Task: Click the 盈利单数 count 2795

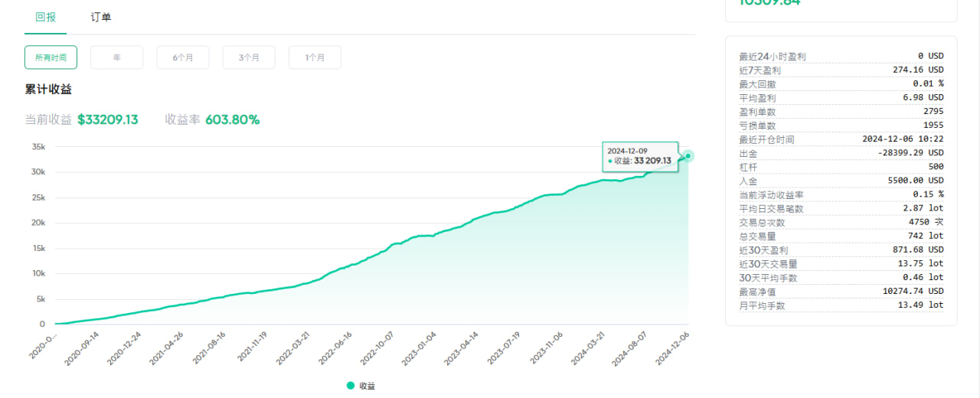Action: click(933, 112)
